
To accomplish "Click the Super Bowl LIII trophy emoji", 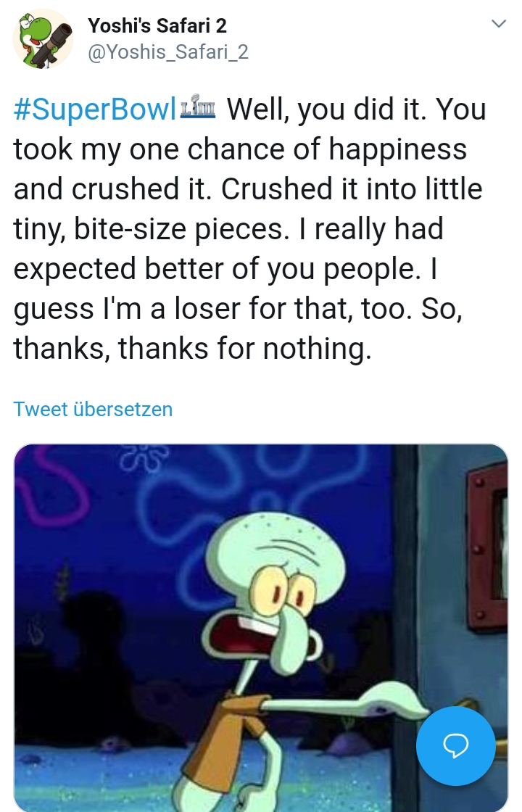I will 199,108.
